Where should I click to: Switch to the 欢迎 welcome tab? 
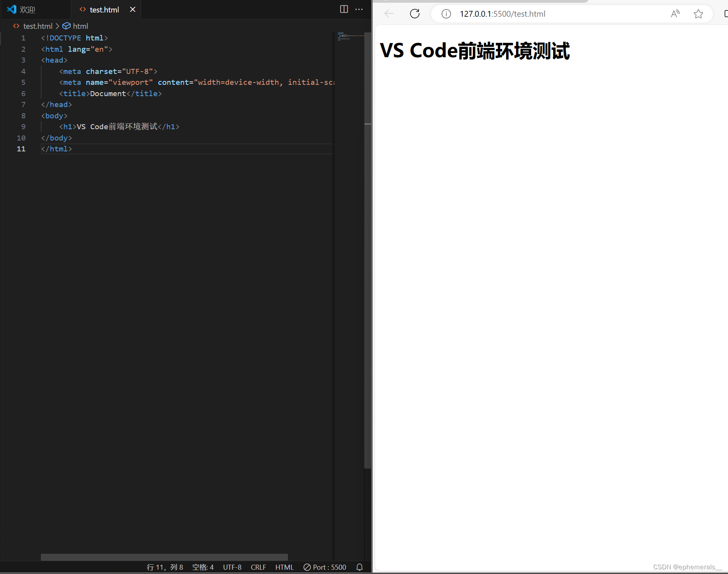click(27, 10)
